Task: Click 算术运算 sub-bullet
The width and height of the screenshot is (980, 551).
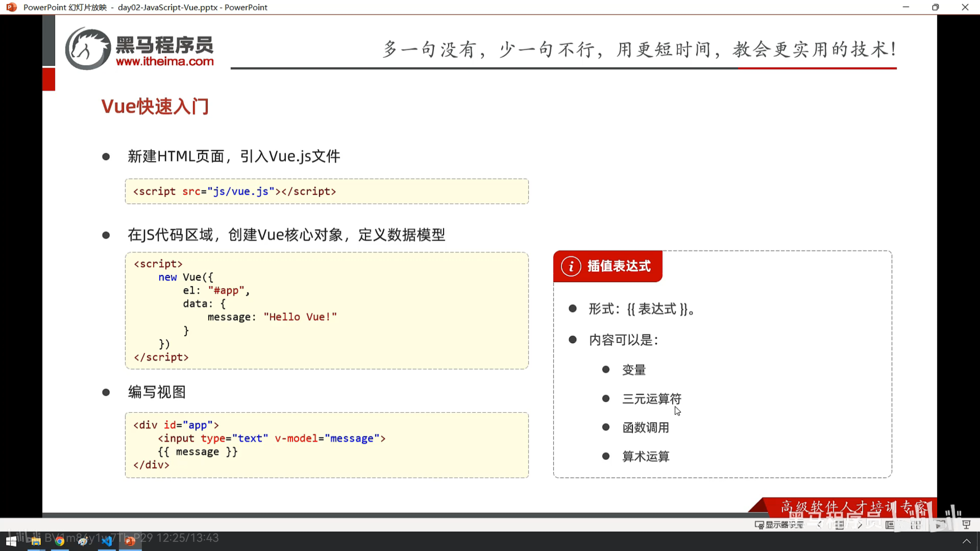Action: pyautogui.click(x=646, y=456)
